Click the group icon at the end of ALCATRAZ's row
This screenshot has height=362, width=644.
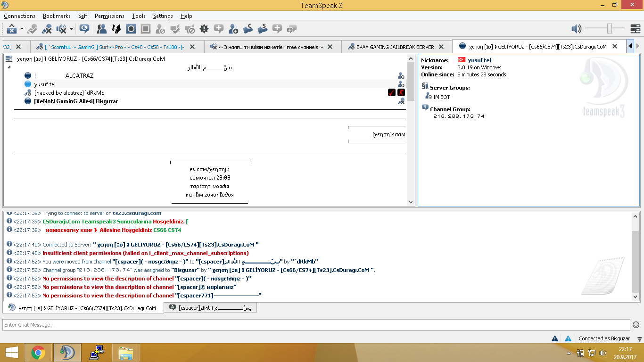tap(401, 75)
